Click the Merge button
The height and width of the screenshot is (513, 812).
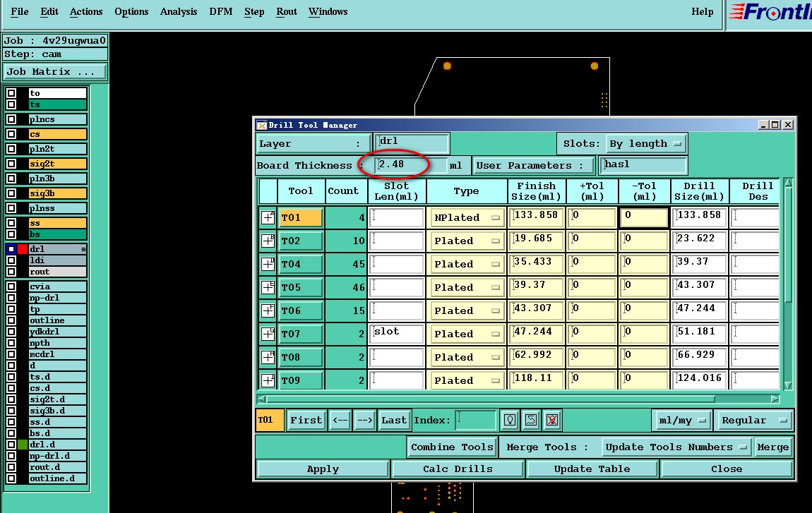click(x=772, y=447)
